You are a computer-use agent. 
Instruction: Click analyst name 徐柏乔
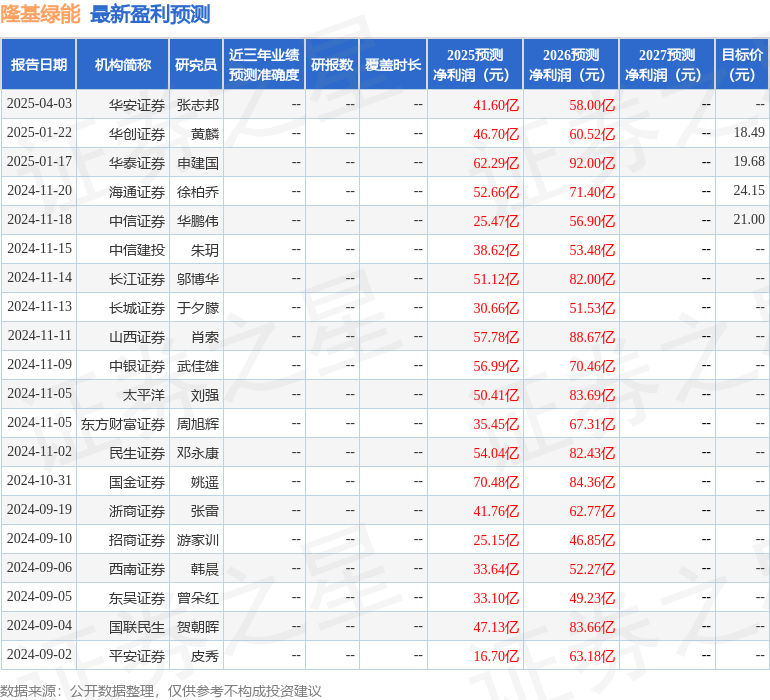pyautogui.click(x=198, y=192)
